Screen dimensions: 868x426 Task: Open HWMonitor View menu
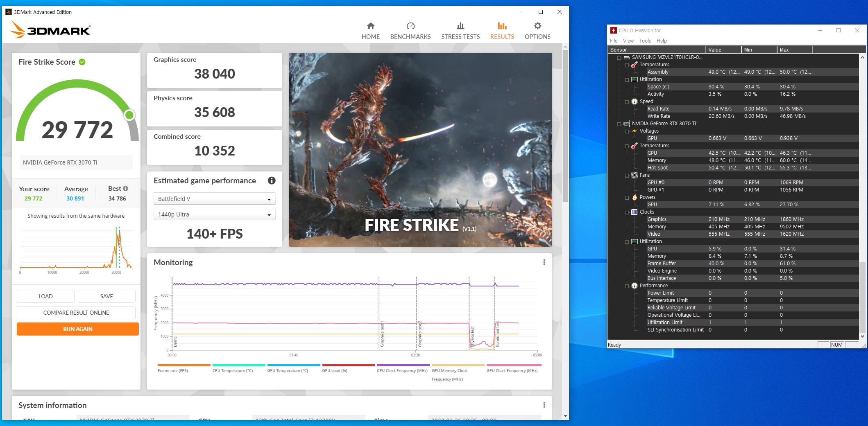(628, 41)
